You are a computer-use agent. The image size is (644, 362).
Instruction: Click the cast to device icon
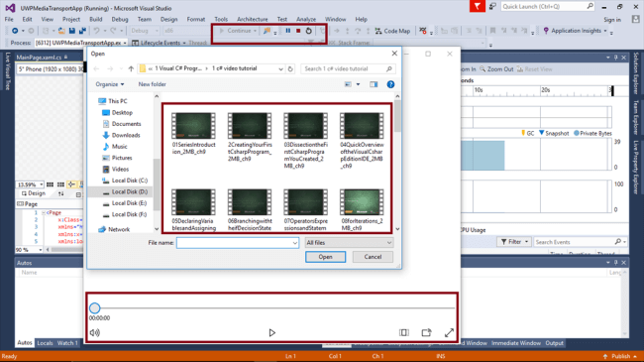pyautogui.click(x=426, y=332)
